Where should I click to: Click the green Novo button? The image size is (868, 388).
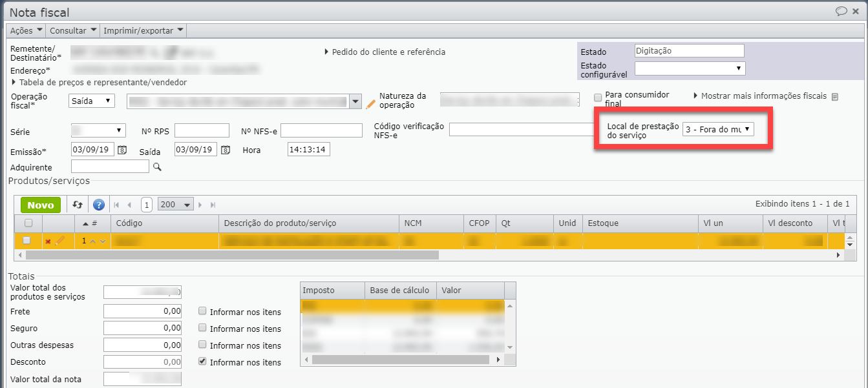41,205
